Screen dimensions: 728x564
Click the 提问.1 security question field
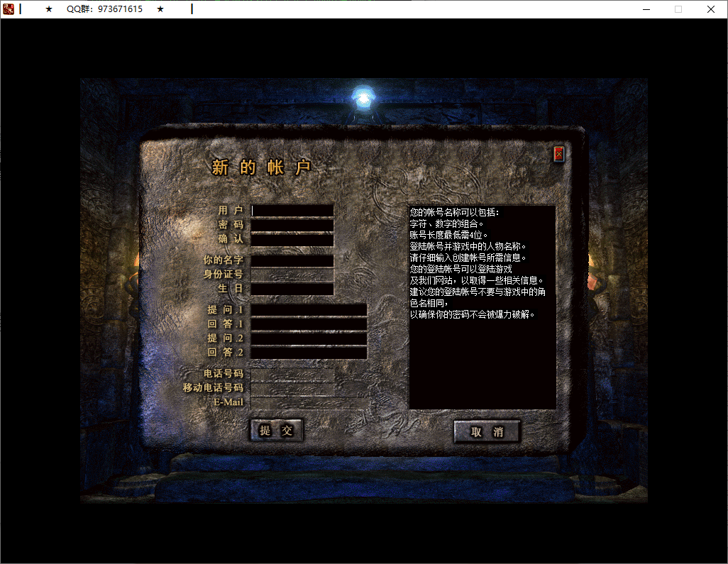point(309,310)
